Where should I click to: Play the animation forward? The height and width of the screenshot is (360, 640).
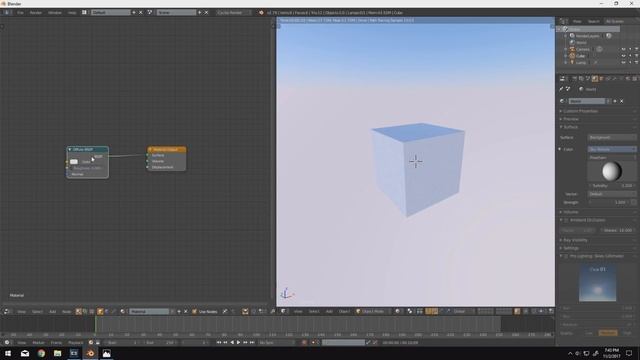click(238, 342)
